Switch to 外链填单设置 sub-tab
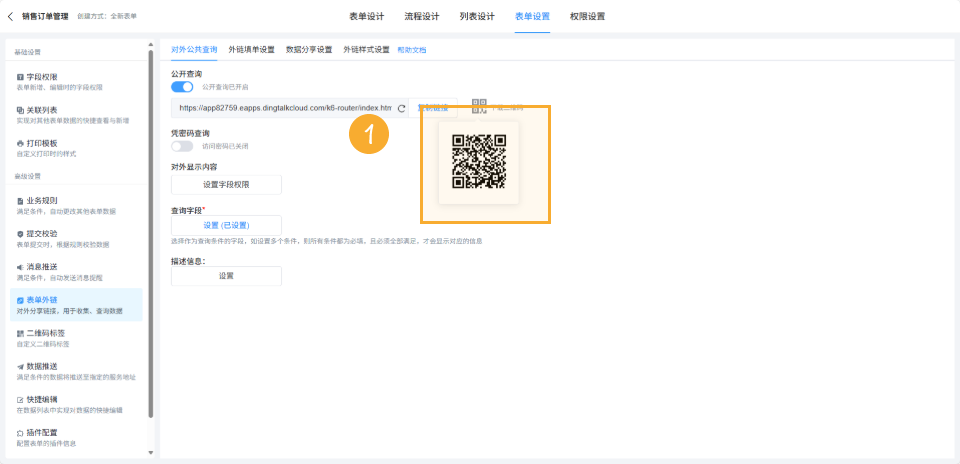 [x=252, y=50]
